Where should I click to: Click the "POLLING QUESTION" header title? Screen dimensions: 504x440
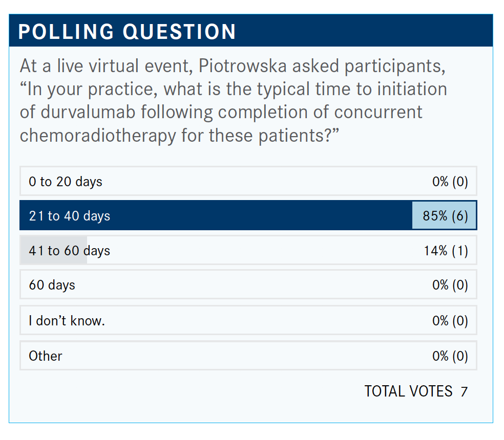click(x=127, y=32)
